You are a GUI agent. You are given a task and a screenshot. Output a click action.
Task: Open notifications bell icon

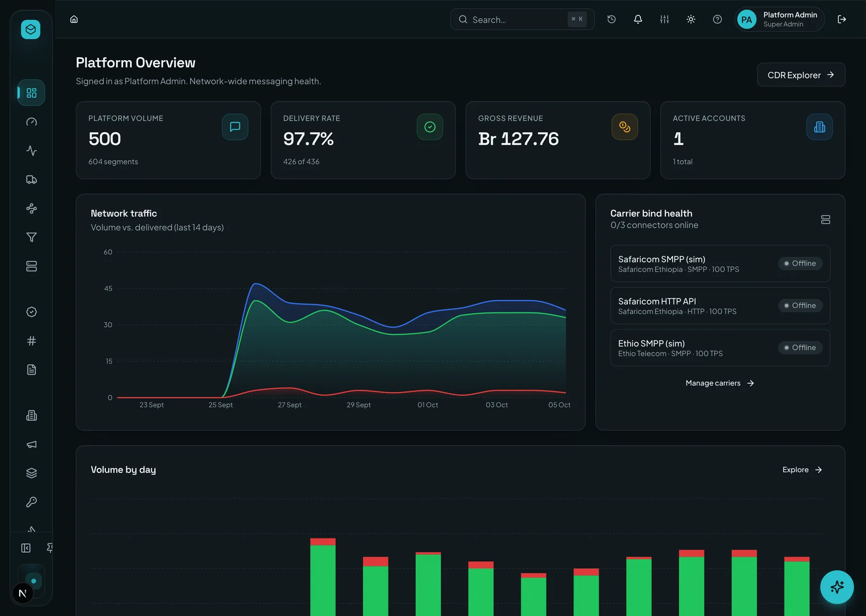pyautogui.click(x=638, y=19)
